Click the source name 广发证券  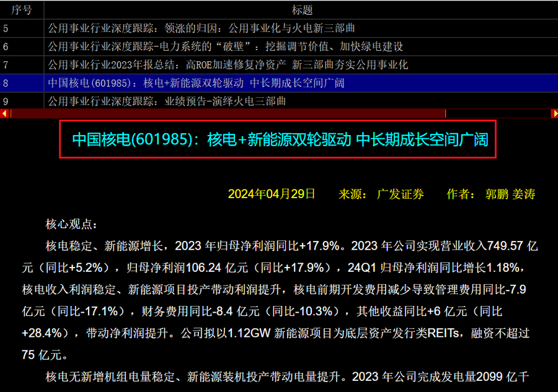(401, 194)
